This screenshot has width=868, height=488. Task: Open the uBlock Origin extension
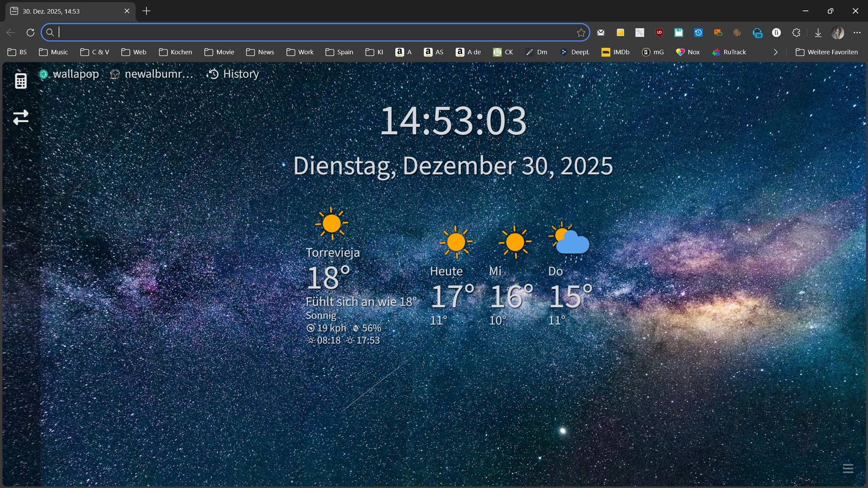(659, 33)
